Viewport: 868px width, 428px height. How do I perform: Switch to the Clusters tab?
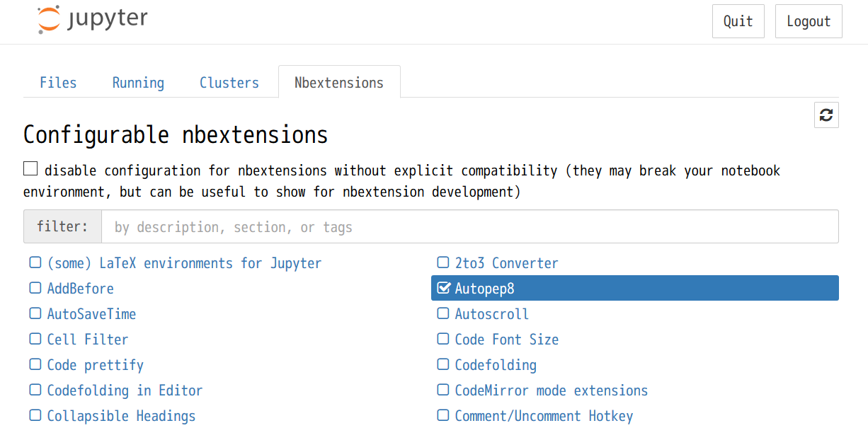229,83
